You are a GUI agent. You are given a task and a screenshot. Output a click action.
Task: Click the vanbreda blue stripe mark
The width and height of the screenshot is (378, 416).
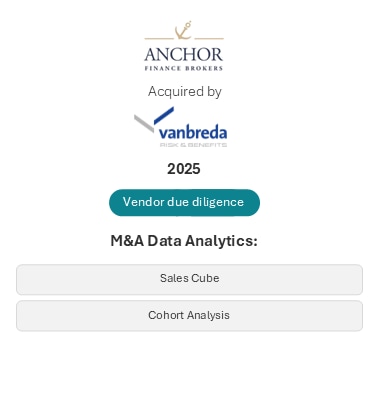[x=164, y=116]
